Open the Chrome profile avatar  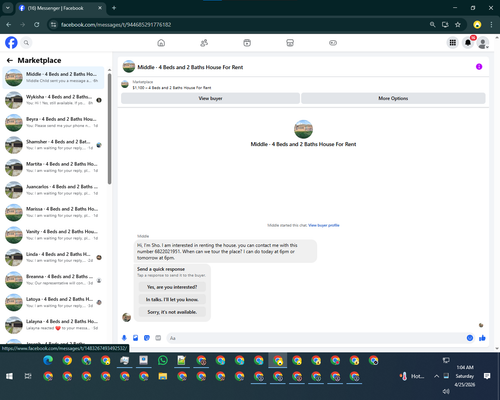point(477,25)
